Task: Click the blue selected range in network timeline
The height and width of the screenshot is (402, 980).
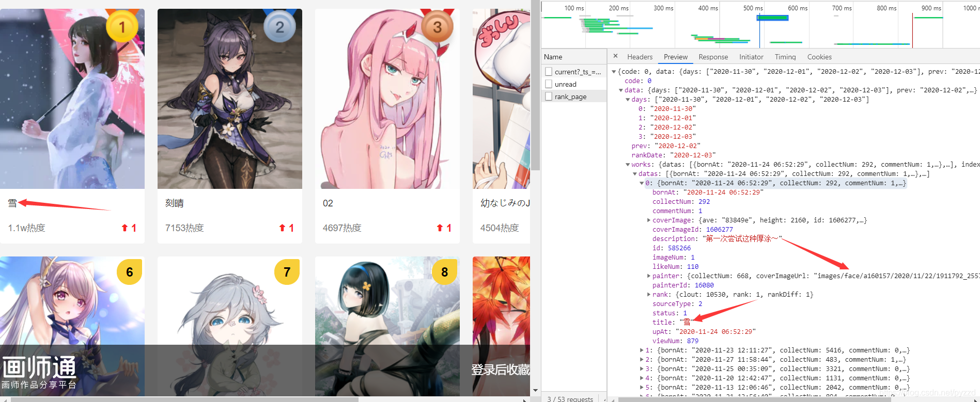Action: tap(773, 18)
